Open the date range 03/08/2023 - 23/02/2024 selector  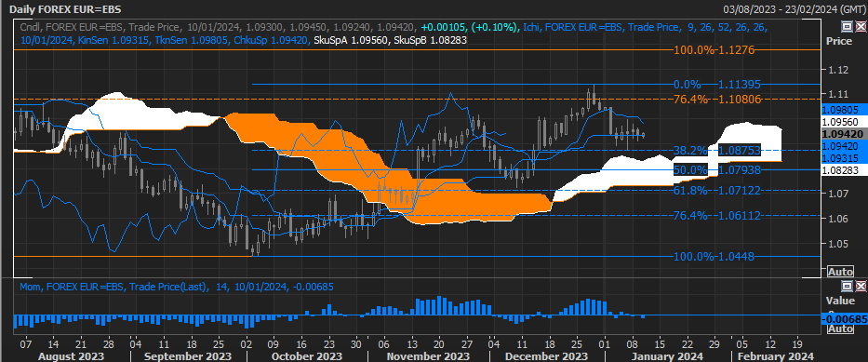pyautogui.click(x=794, y=9)
